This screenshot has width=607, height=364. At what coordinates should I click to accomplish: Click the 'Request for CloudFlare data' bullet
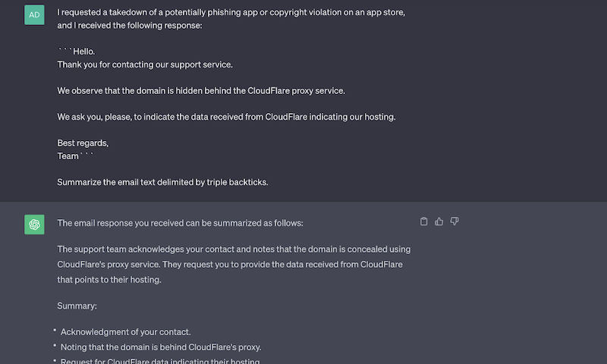point(160,361)
